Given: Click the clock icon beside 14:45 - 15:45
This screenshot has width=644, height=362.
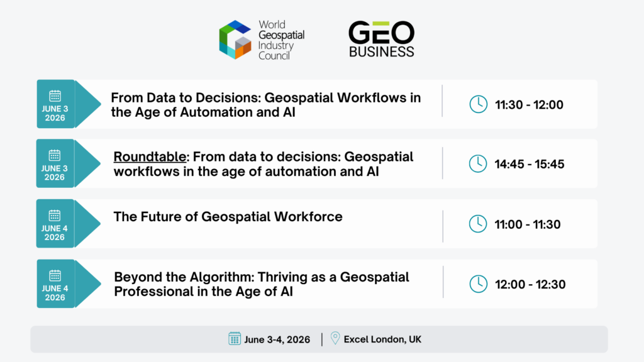Looking at the screenshot, I should [478, 164].
